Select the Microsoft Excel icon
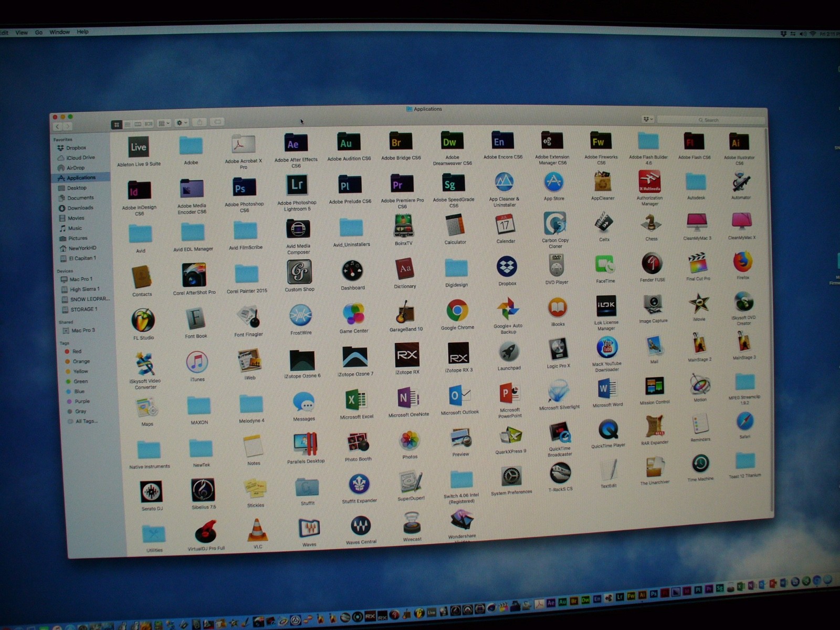The height and width of the screenshot is (630, 840). (356, 400)
